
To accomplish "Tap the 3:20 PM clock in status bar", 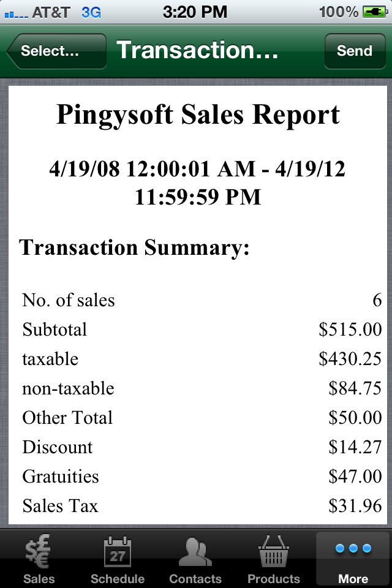I will (x=195, y=12).
